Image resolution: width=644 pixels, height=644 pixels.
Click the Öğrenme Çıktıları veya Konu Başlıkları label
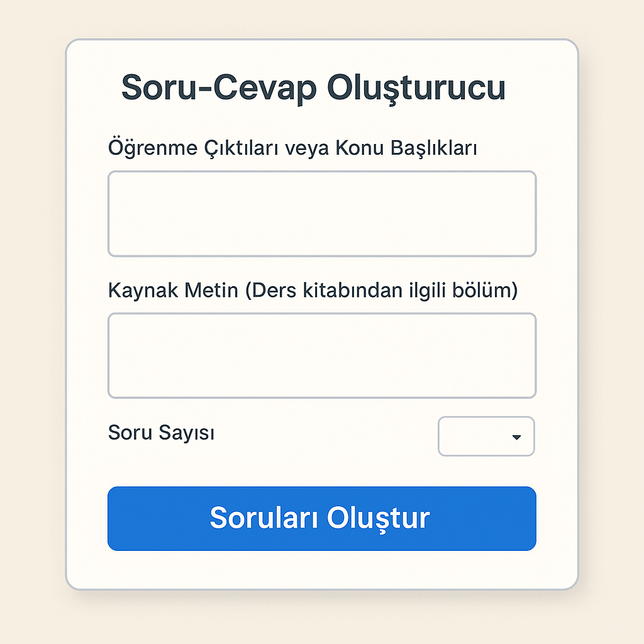point(292,148)
